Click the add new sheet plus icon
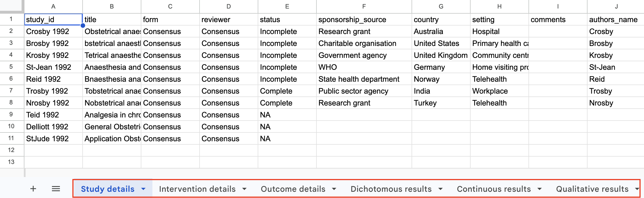This screenshot has height=198, width=644. (x=33, y=189)
